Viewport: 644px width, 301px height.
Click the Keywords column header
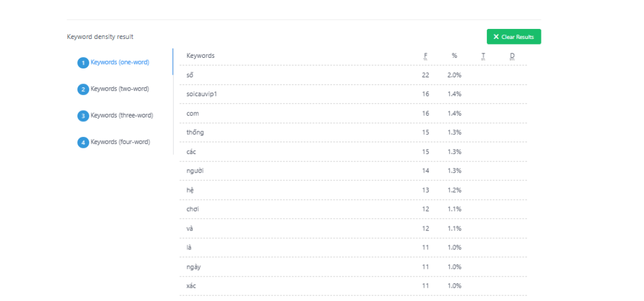(201, 56)
